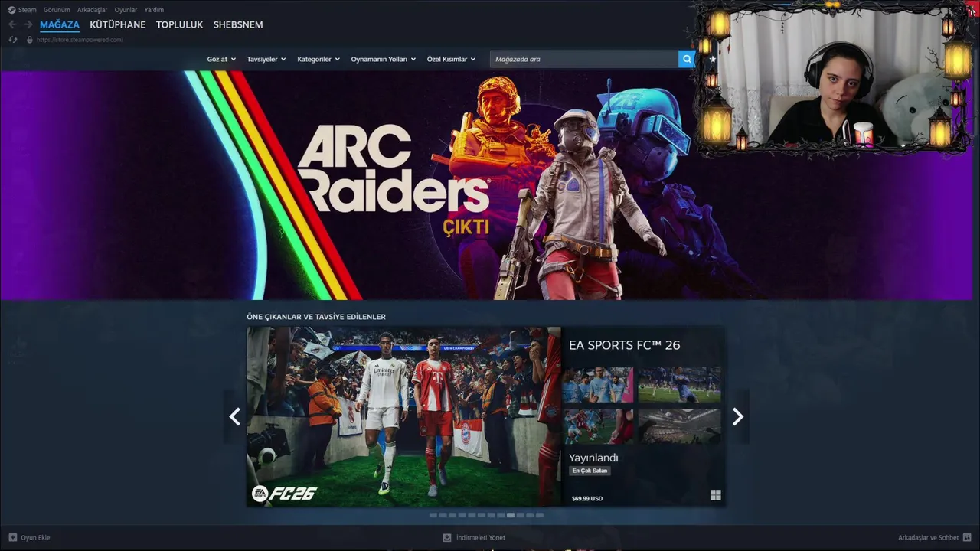View the top-left FC 26 screenshot thumbnail
The width and height of the screenshot is (980, 551).
pos(598,385)
